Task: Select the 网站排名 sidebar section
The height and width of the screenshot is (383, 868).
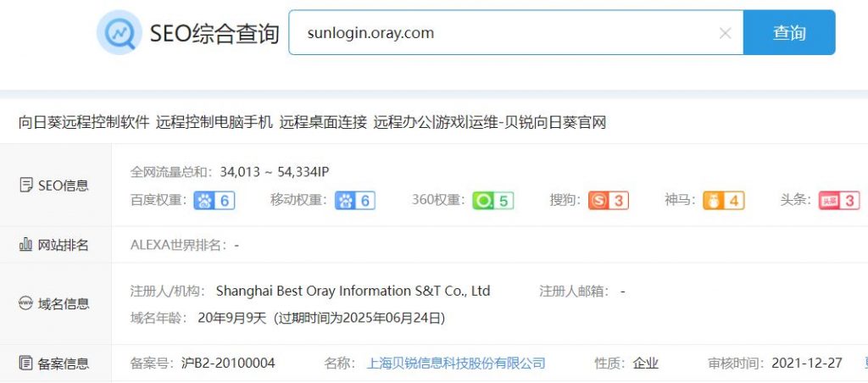Action: pos(55,245)
